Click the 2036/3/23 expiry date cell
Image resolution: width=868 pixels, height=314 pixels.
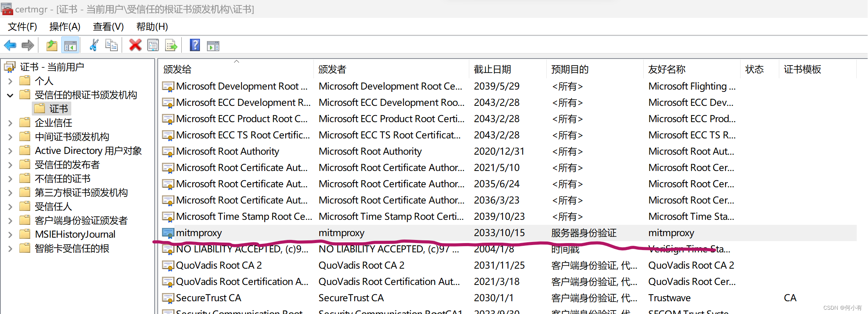tap(497, 200)
